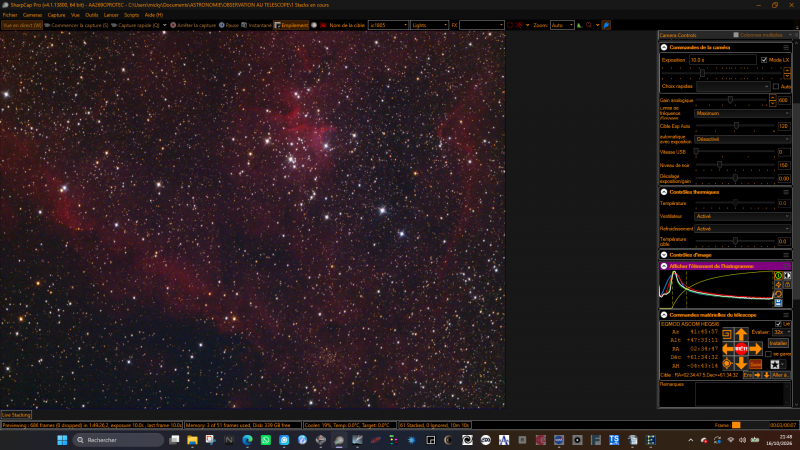This screenshot has width=800, height=450.
Task: Toggle the Colonnes multiples checkbox
Action: [736, 35]
